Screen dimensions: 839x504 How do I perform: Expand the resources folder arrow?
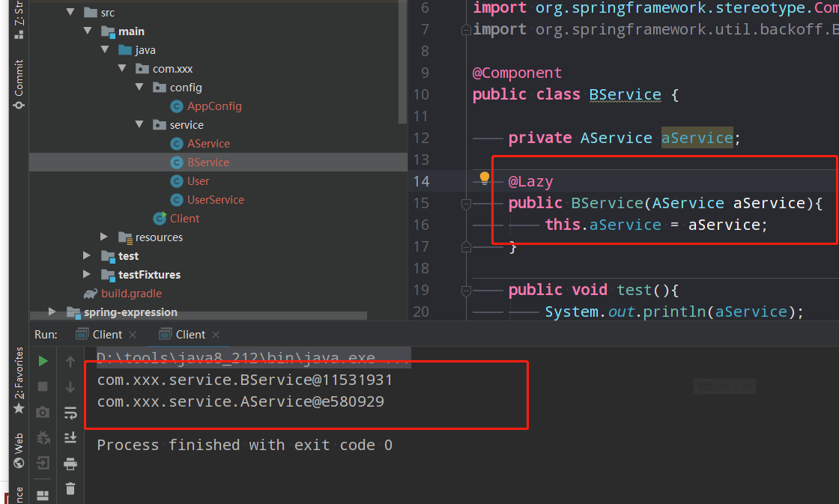104,237
